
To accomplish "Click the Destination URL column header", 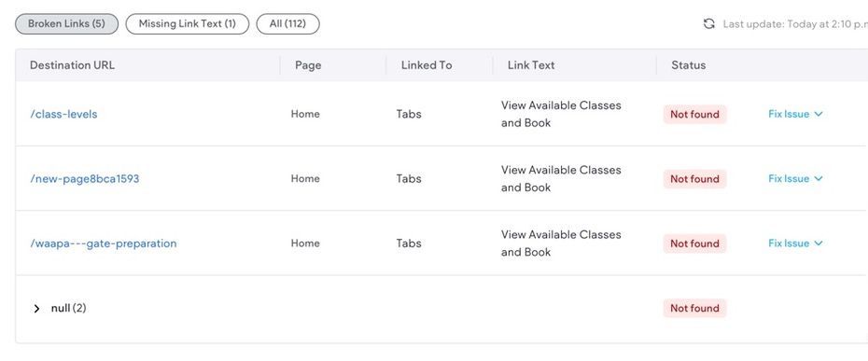I will pyautogui.click(x=72, y=65).
